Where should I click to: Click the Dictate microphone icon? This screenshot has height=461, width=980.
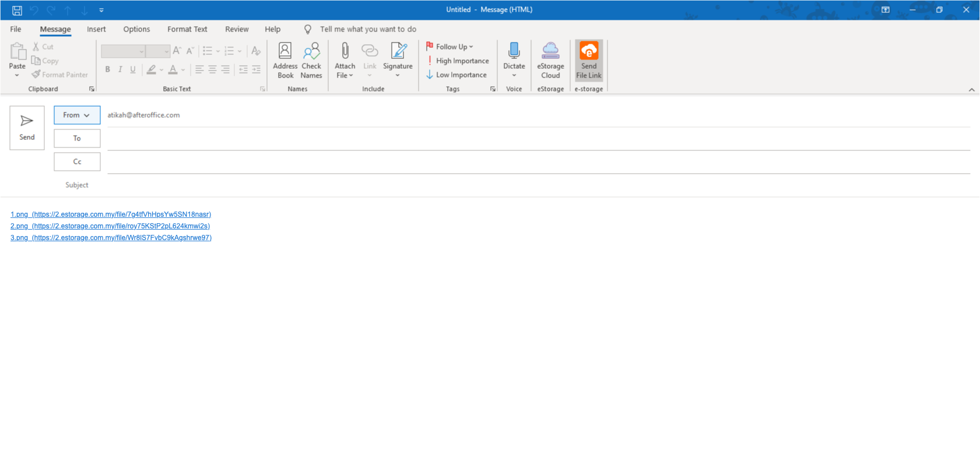[514, 52]
